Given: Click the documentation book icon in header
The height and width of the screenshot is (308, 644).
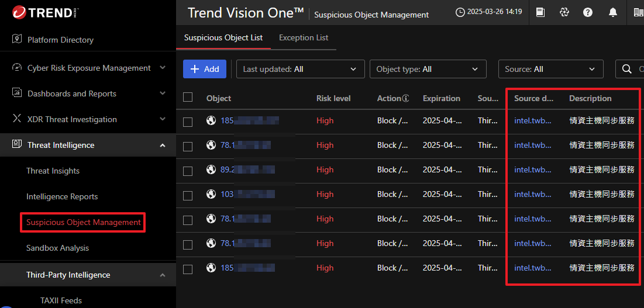Looking at the screenshot, I should tap(540, 12).
